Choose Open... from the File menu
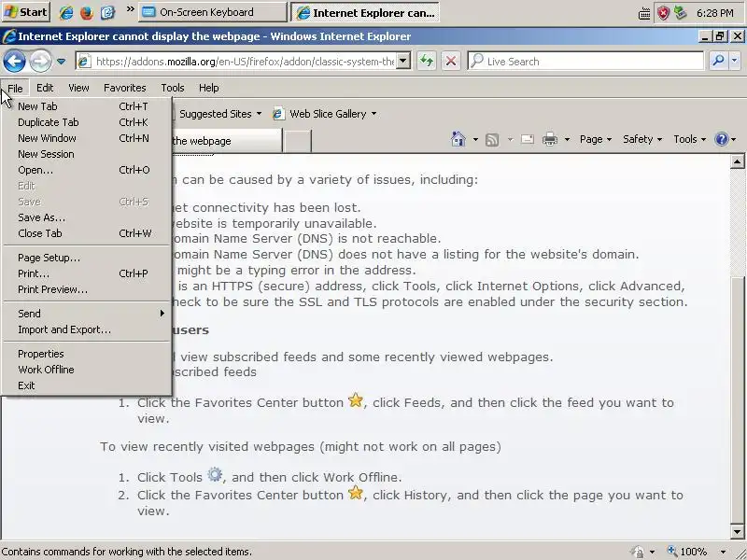 click(x=86, y=170)
